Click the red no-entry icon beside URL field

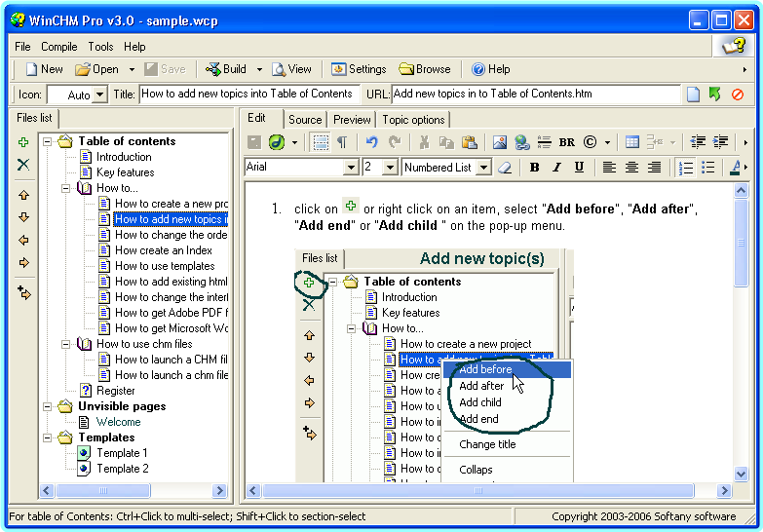click(x=738, y=95)
